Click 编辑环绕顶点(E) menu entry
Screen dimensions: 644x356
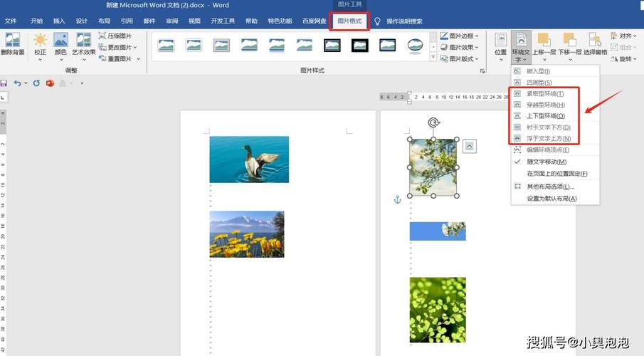pyautogui.click(x=555, y=150)
